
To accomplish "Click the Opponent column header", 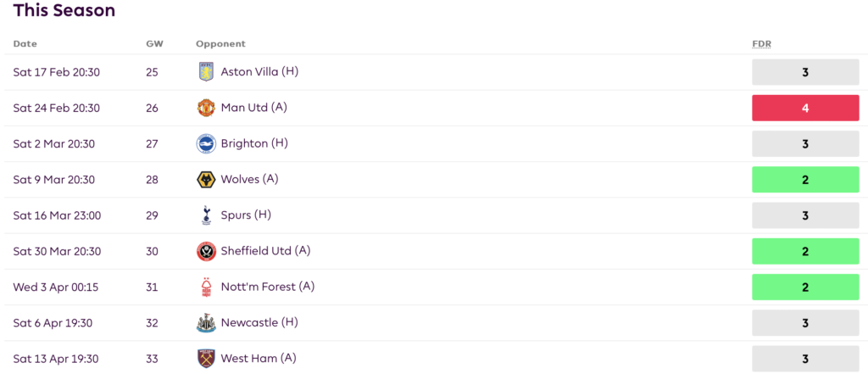I will coord(220,44).
